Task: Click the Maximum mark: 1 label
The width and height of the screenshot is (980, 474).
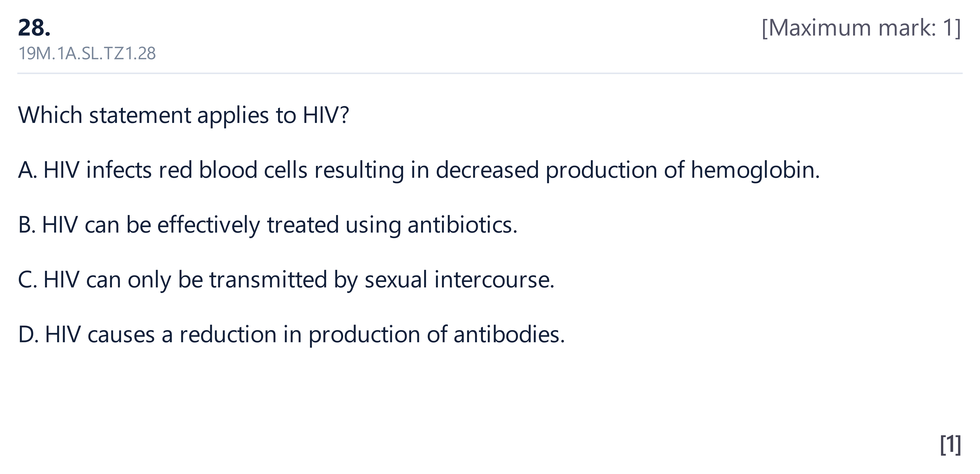Action: 861,28
